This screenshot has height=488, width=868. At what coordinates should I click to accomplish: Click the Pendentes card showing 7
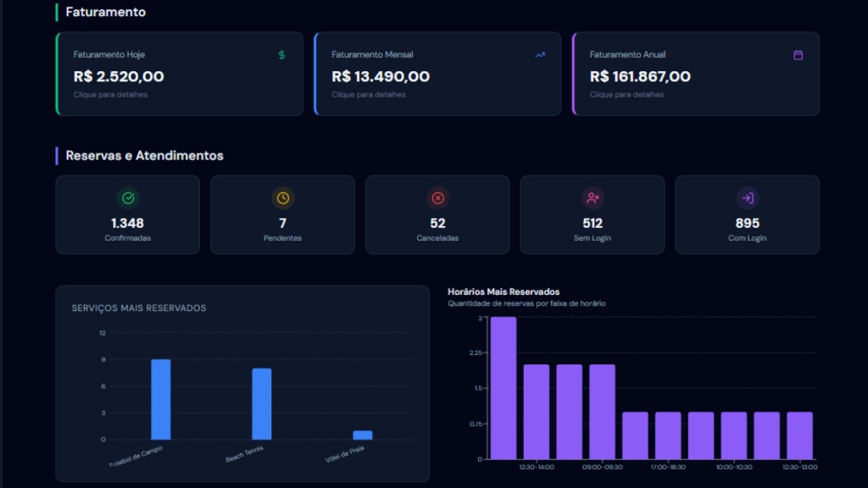pyautogui.click(x=282, y=214)
